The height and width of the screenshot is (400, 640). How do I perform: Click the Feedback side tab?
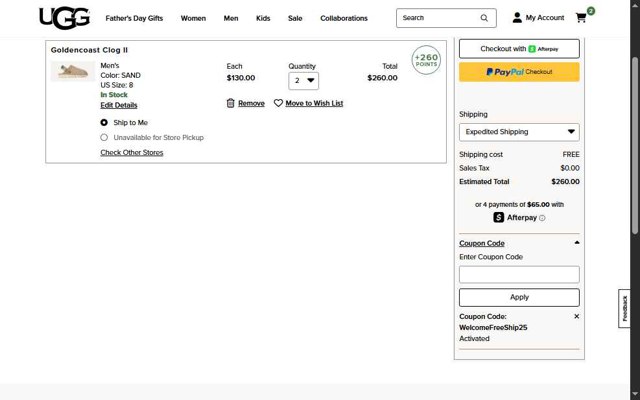[x=624, y=309]
